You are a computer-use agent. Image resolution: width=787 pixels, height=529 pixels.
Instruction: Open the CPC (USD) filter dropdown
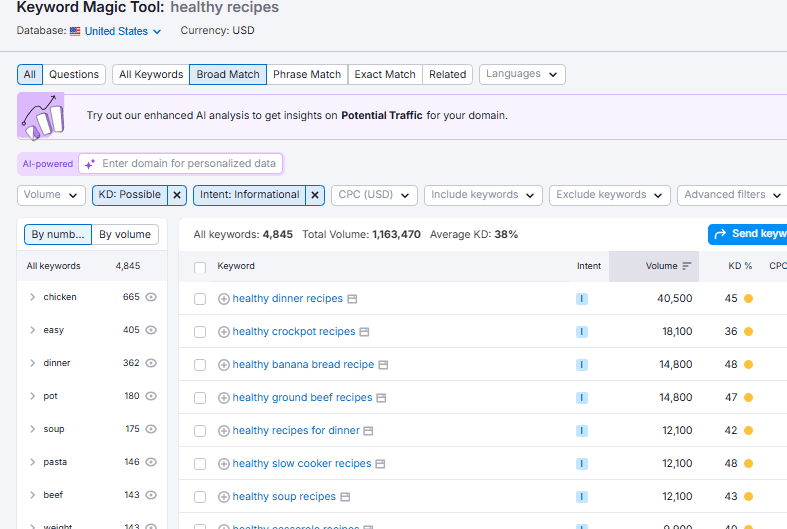coord(374,195)
